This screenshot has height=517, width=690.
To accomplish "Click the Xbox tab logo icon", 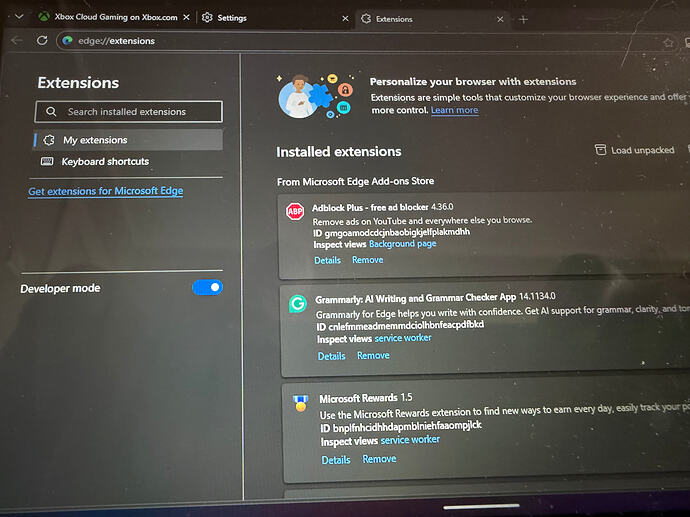I will [44, 17].
